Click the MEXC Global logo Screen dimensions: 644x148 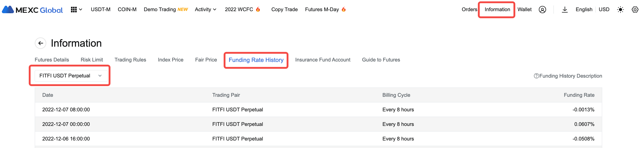tap(32, 10)
